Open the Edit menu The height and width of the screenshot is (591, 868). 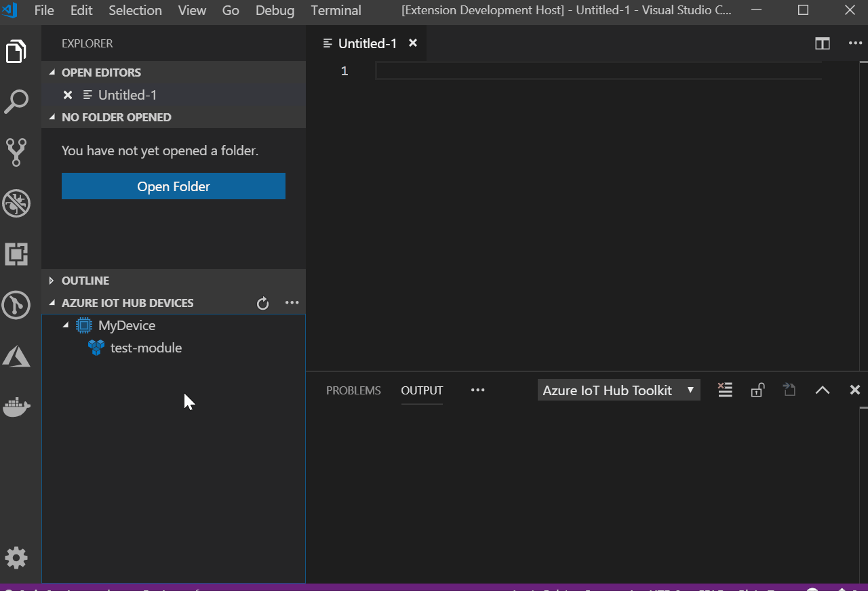click(x=81, y=10)
